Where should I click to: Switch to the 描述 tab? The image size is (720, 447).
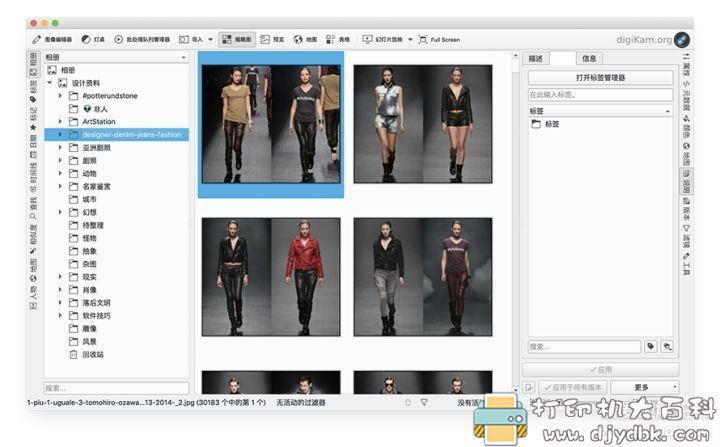(536, 58)
